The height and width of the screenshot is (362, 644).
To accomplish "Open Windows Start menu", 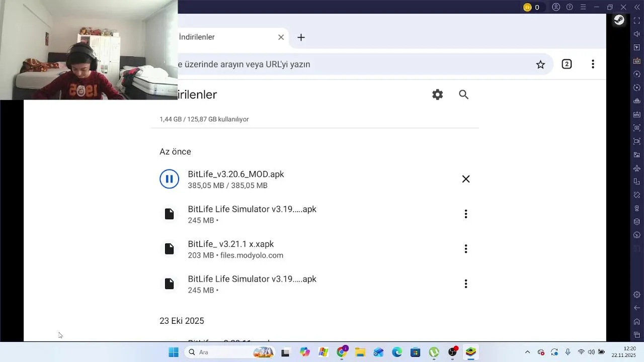I will (x=174, y=352).
